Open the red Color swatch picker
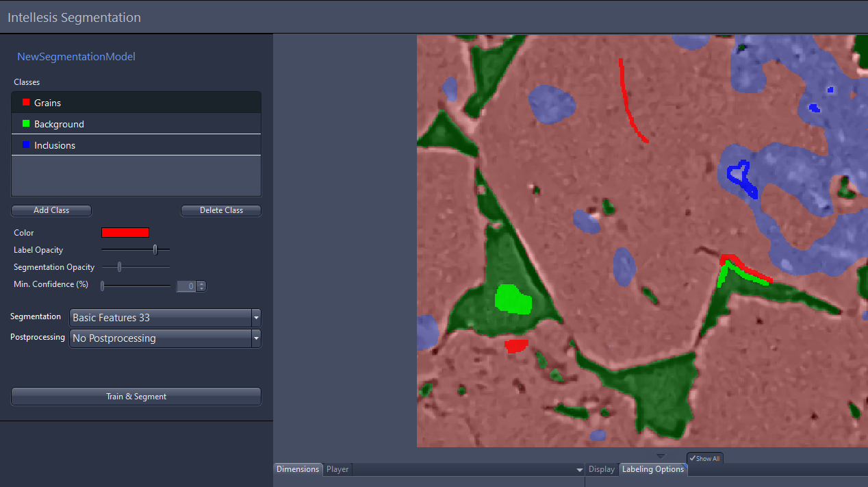 [x=125, y=232]
